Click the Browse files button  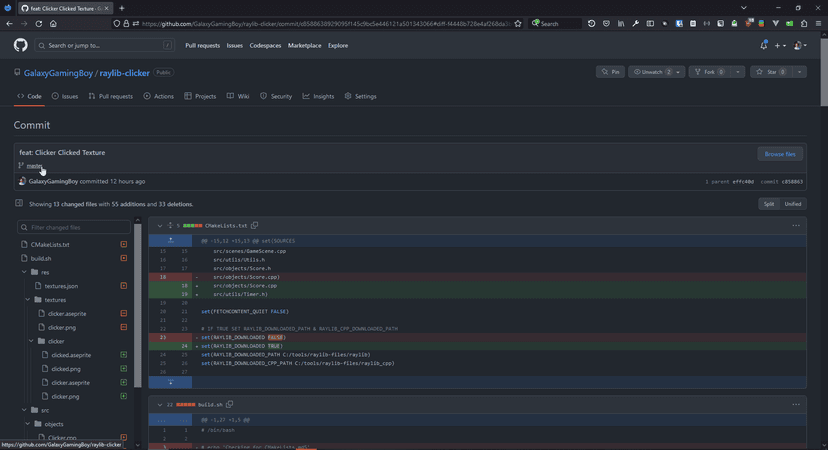(x=779, y=154)
